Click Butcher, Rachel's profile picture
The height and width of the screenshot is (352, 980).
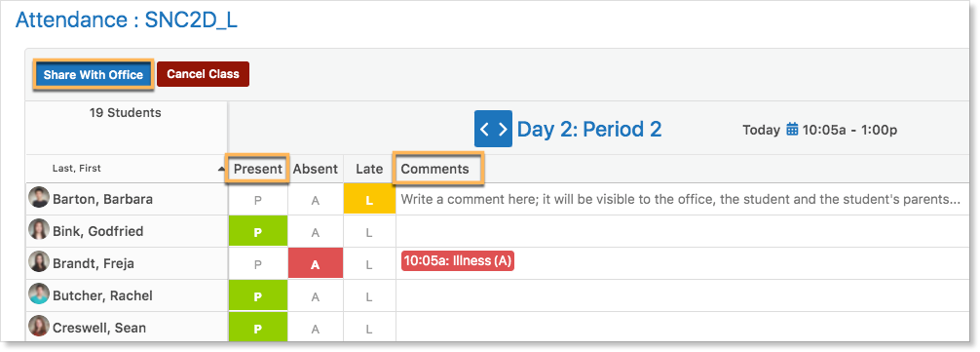pyautogui.click(x=39, y=293)
